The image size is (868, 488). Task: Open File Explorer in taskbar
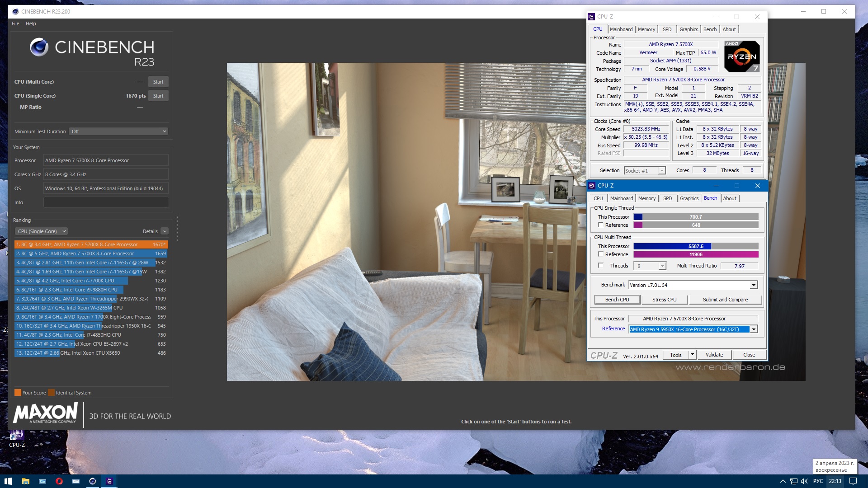point(26,481)
